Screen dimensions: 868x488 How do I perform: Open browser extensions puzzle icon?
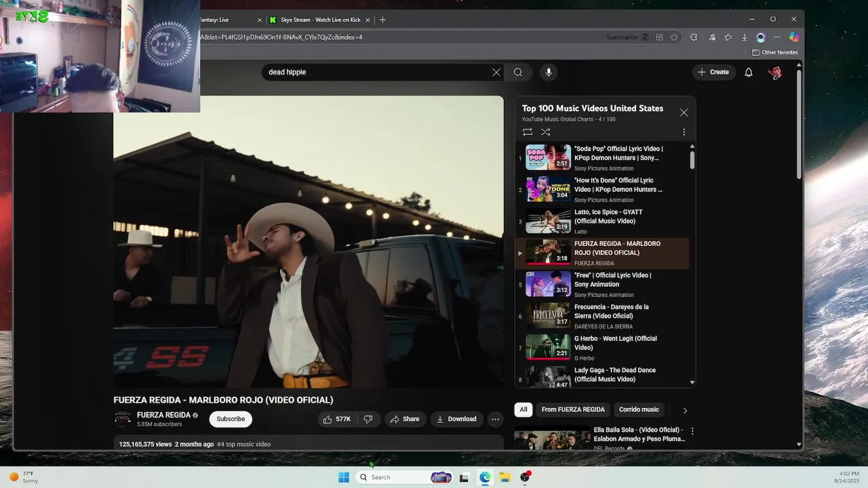tap(694, 37)
